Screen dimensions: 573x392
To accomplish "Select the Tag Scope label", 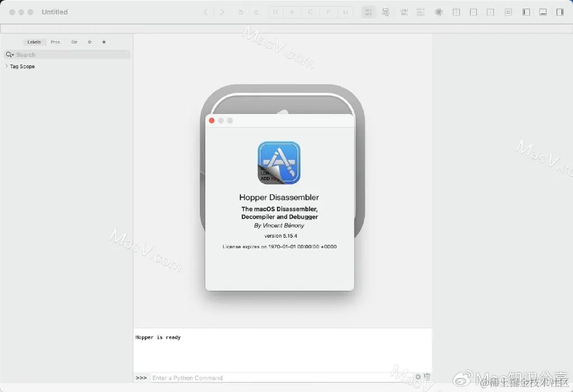I will tap(22, 66).
